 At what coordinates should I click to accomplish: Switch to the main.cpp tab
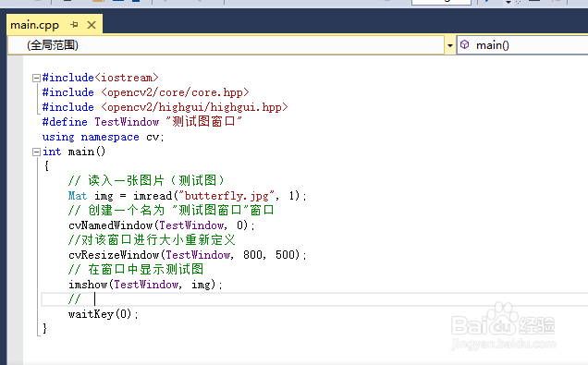[34, 25]
